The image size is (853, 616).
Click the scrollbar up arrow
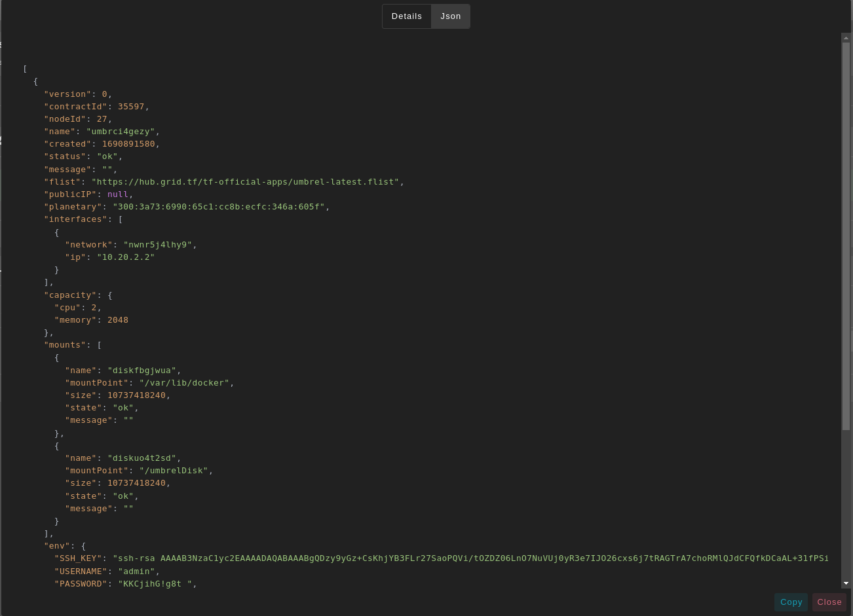846,38
